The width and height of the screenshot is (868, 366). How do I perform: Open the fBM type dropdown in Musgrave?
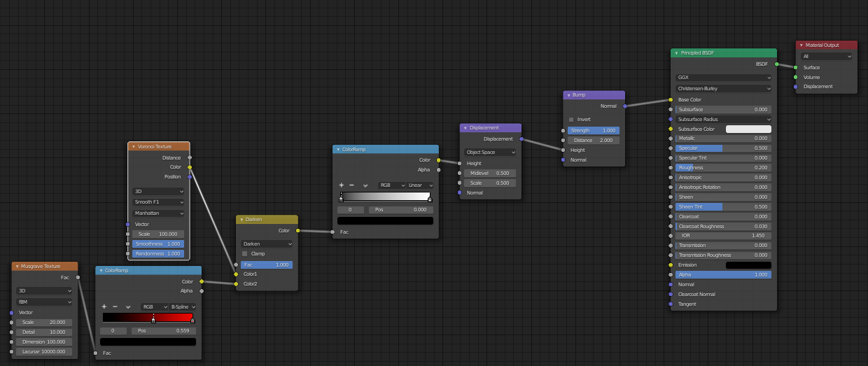pyautogui.click(x=45, y=302)
